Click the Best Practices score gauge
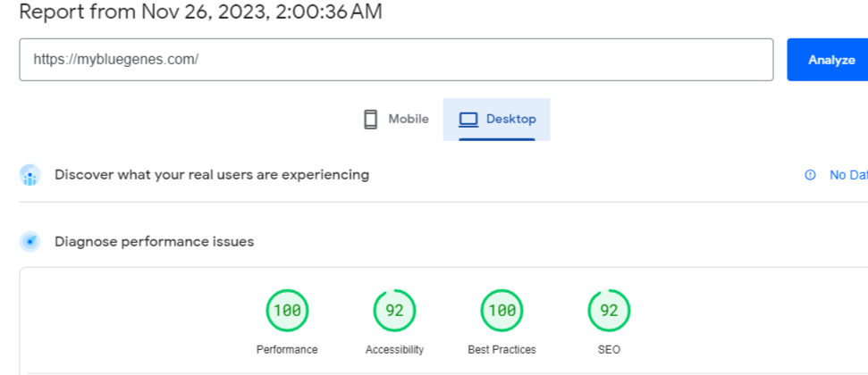Screen dimensions: 868x375 click(x=501, y=311)
